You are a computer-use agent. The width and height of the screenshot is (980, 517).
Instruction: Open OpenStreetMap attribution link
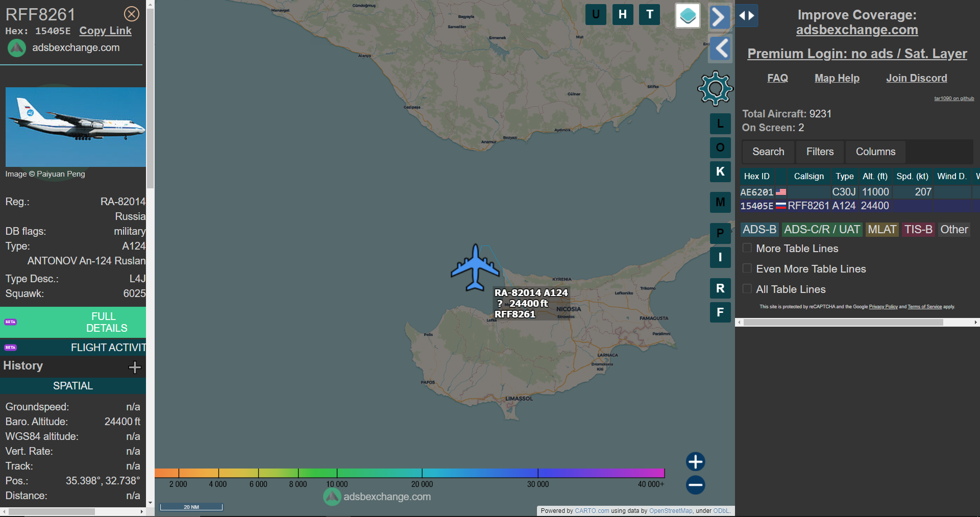tap(671, 511)
